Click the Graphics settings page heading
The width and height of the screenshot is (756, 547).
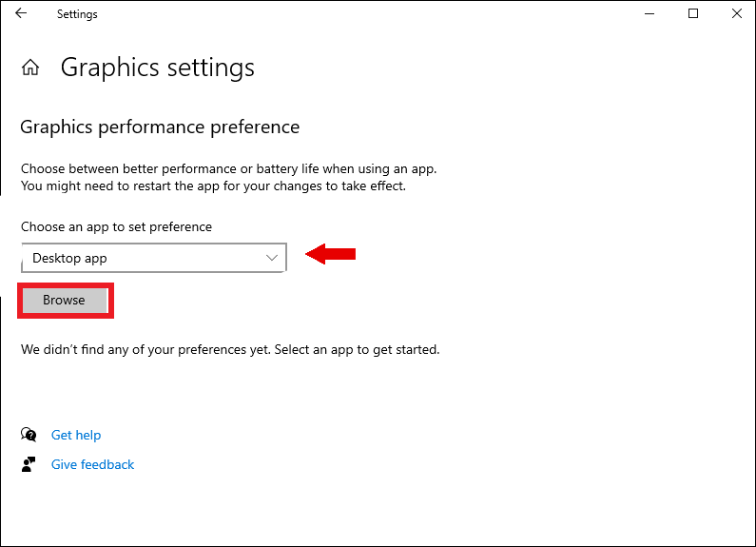coord(157,68)
